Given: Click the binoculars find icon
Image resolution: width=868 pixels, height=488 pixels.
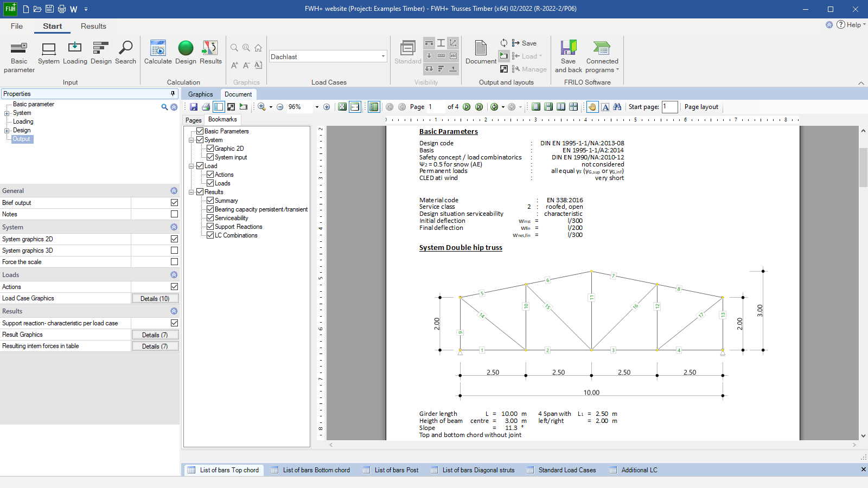Looking at the screenshot, I should (617, 107).
